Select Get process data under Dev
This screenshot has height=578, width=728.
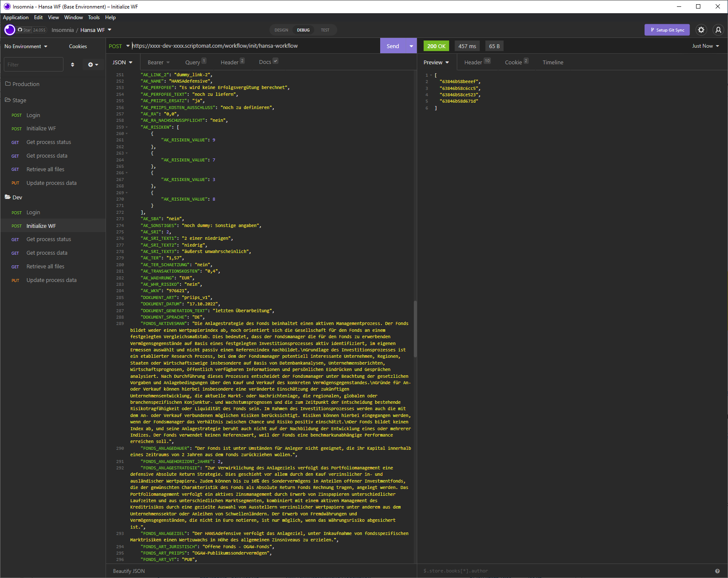click(53, 253)
